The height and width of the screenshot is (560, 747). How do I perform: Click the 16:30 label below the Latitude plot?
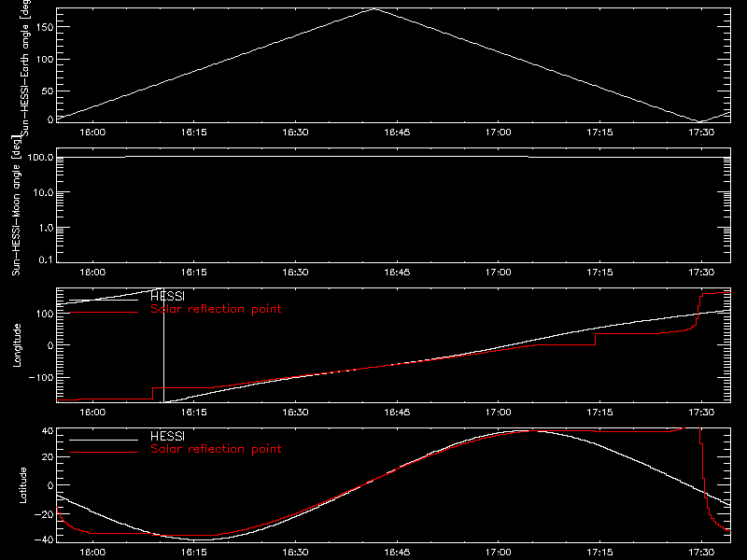coord(295,552)
